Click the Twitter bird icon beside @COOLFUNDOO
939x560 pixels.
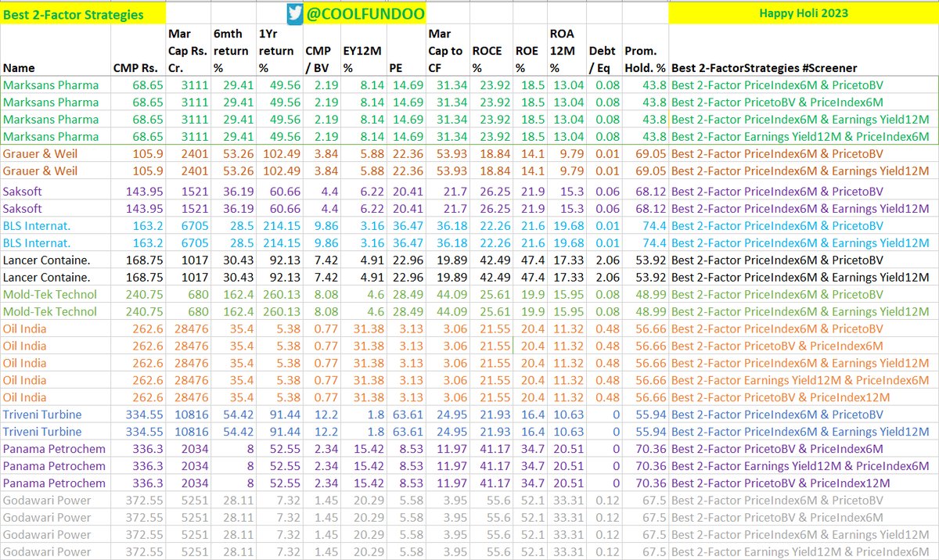[x=294, y=14]
